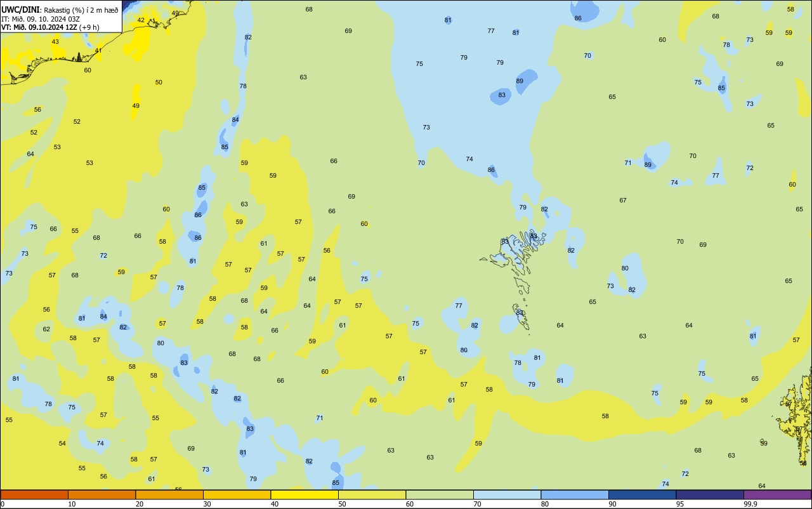
Task: Click the orange 10–20 legend swatch
Action: (101, 494)
